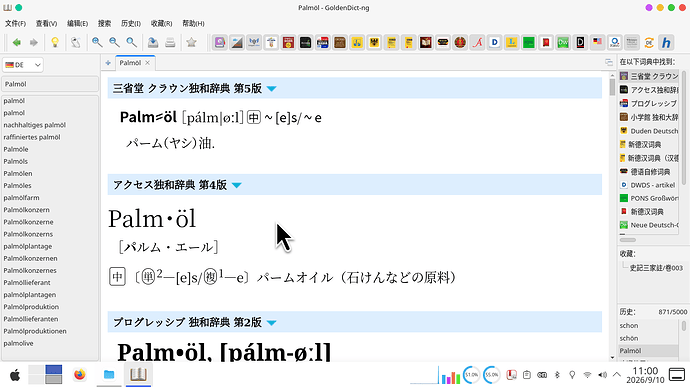The image size is (690, 387).
Task: Open the DE dictionary group dropdown
Action: pyautogui.click(x=23, y=65)
